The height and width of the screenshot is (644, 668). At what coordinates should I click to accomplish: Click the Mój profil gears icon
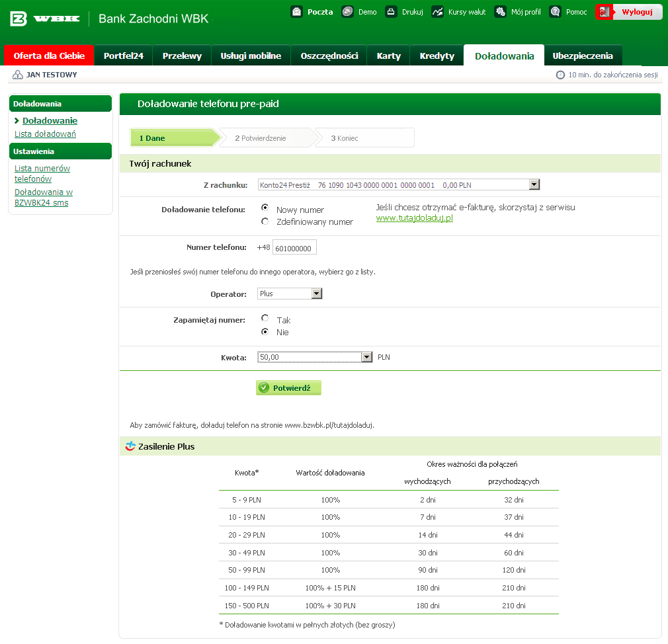tap(500, 11)
